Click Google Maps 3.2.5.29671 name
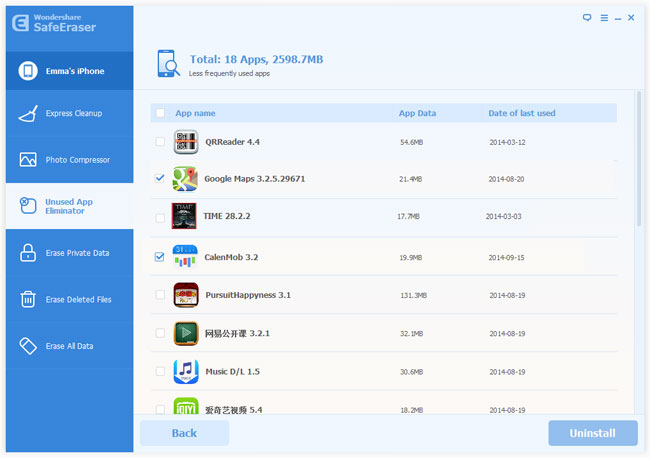The height and width of the screenshot is (458, 650). pos(255,179)
